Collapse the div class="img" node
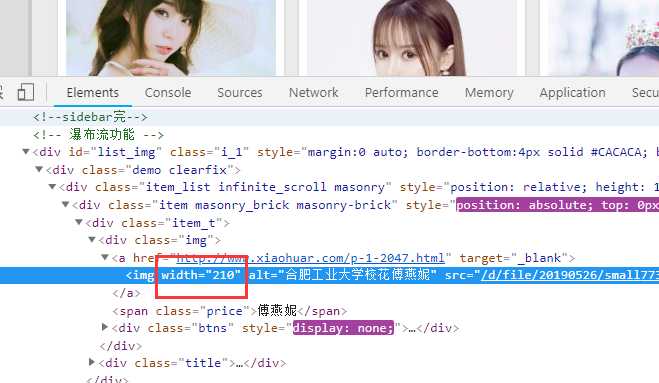The width and height of the screenshot is (659, 383). (x=92, y=239)
